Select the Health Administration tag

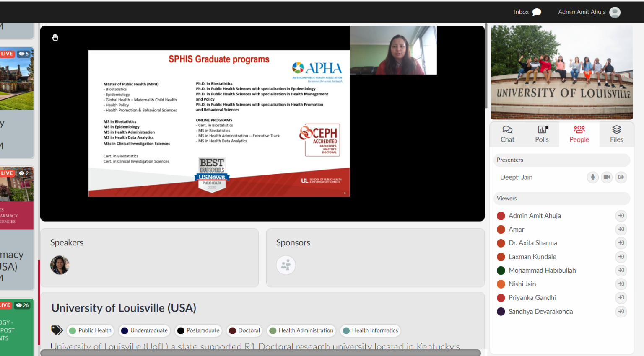(x=301, y=330)
